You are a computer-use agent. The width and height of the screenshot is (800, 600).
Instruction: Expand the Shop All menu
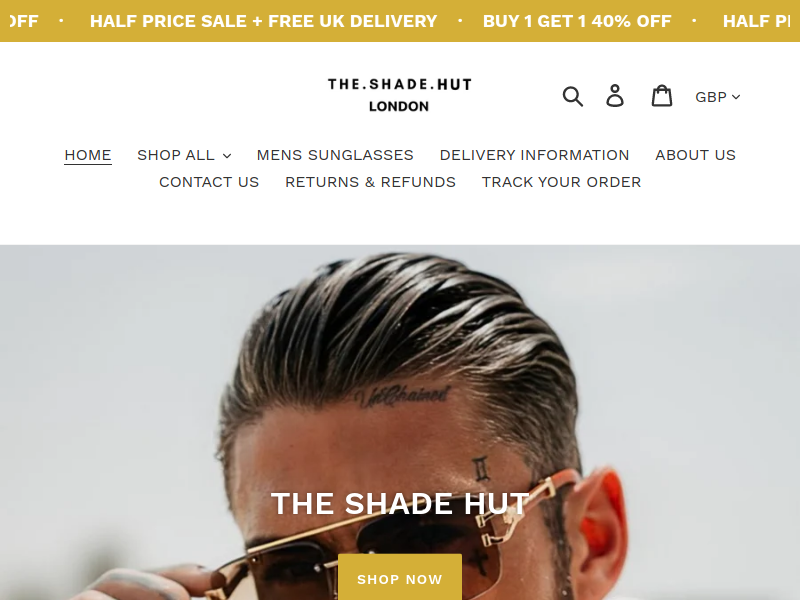coord(184,155)
